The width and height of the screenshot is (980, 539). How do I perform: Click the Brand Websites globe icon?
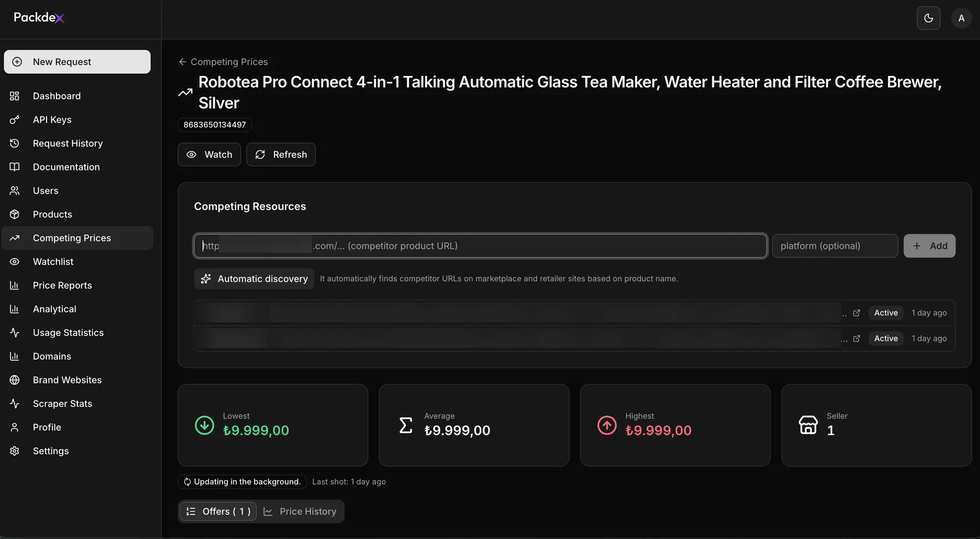[15, 380]
